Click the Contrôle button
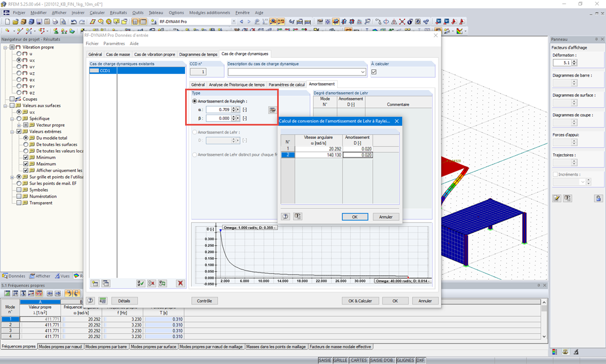Viewport: 606px width, 364px height. pos(204,301)
